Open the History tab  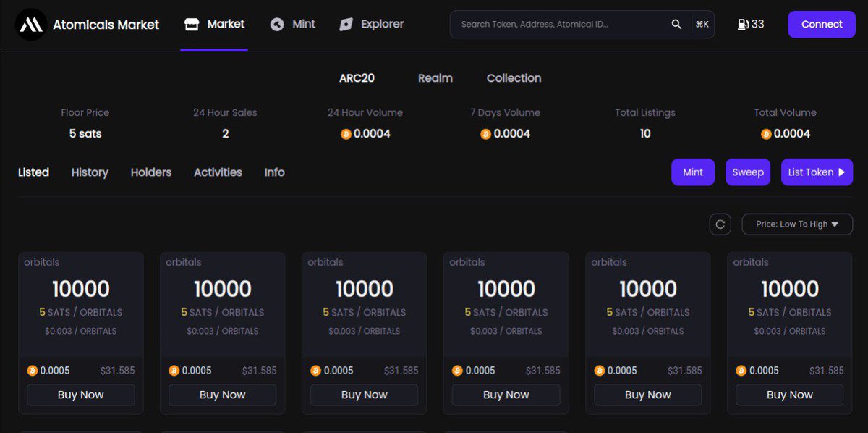90,172
